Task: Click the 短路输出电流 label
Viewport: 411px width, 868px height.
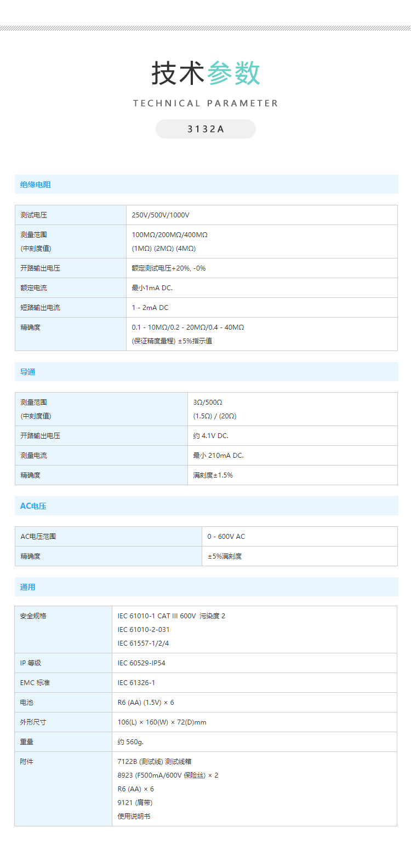Action: pos(41,308)
